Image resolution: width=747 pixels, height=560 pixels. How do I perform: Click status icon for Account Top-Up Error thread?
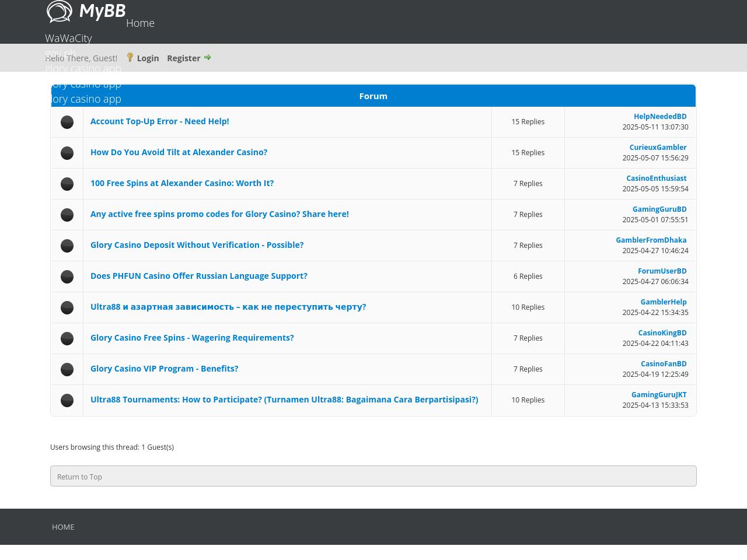point(67,122)
